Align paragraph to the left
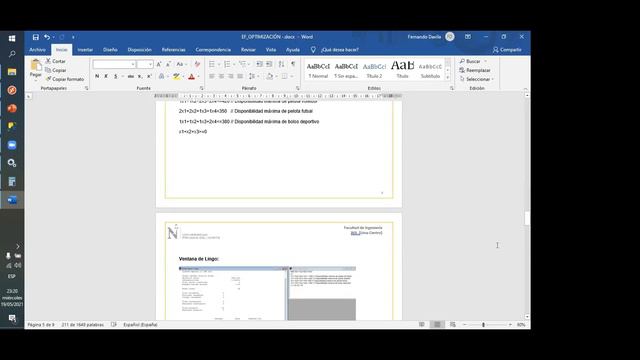Screen dimensions: 640x360 coord(211,76)
